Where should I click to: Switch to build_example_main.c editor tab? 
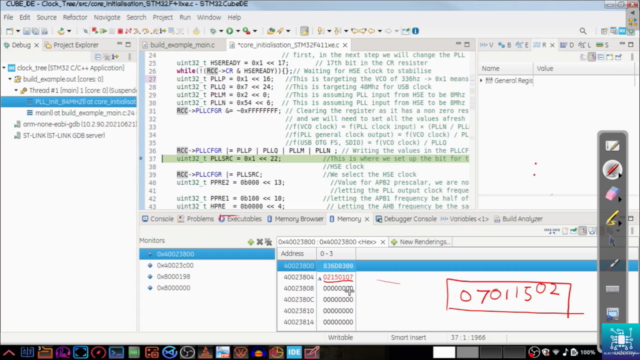point(182,45)
